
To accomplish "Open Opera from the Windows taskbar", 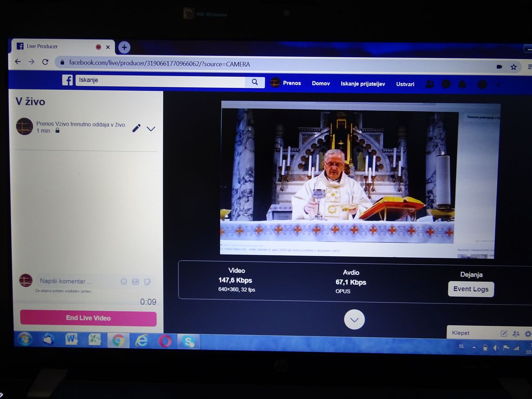I will click(x=165, y=340).
